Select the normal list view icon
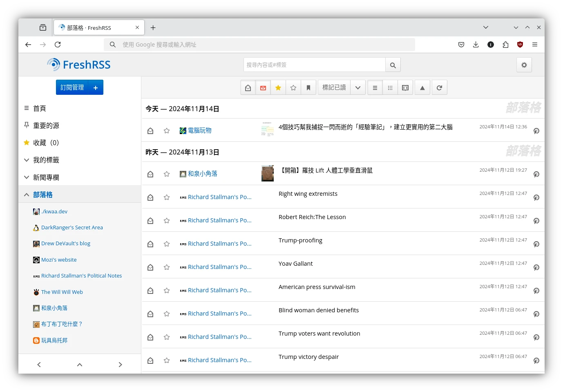 pyautogui.click(x=375, y=87)
